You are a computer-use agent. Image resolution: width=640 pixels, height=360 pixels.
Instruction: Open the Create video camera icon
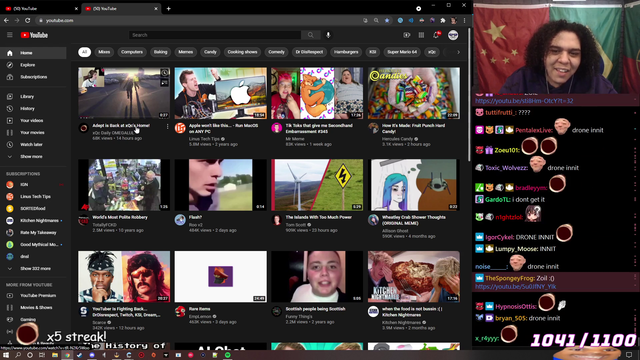point(407,35)
